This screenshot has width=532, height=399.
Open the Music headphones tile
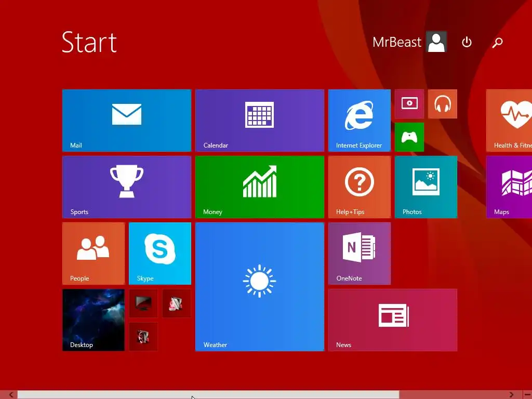pos(443,104)
